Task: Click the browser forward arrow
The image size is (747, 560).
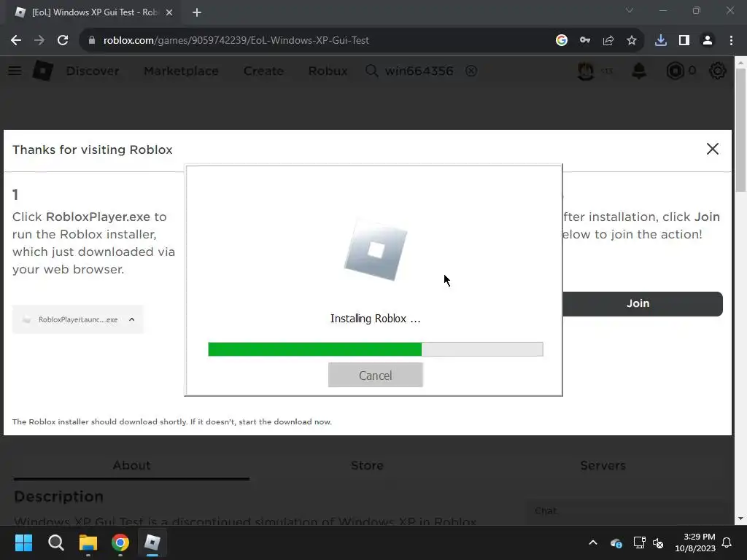Action: coord(39,41)
